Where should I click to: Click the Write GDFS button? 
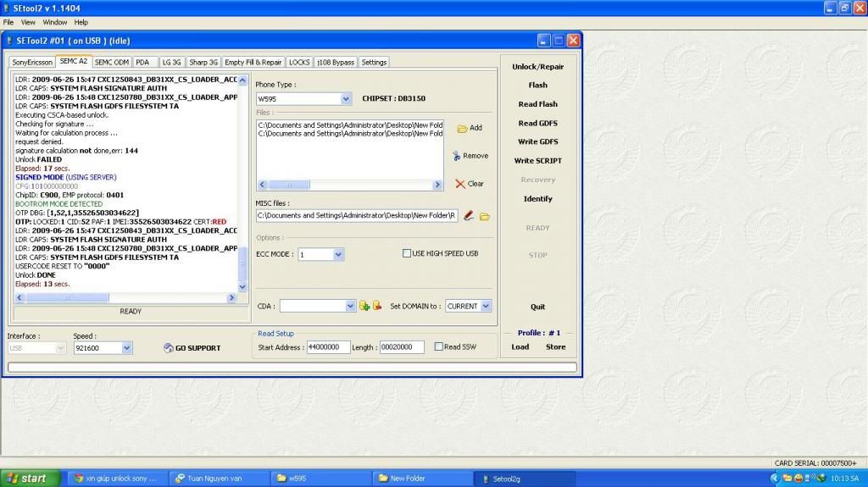click(x=537, y=141)
